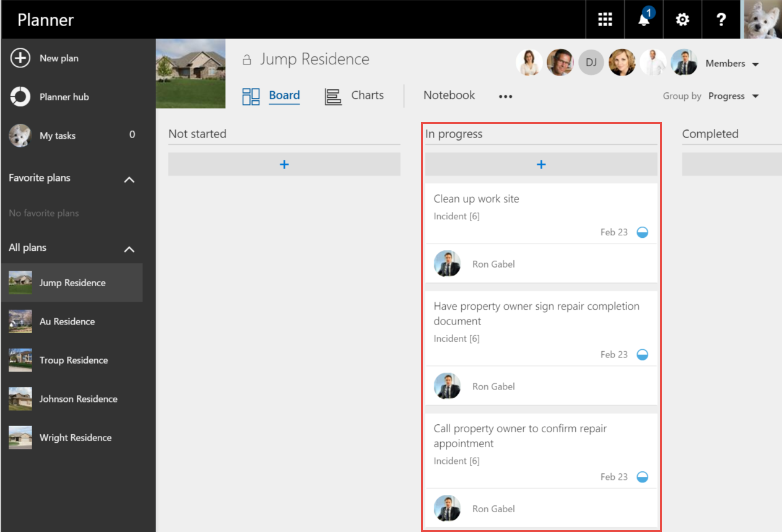Expand the Members list
This screenshot has height=532, width=782.
point(732,63)
